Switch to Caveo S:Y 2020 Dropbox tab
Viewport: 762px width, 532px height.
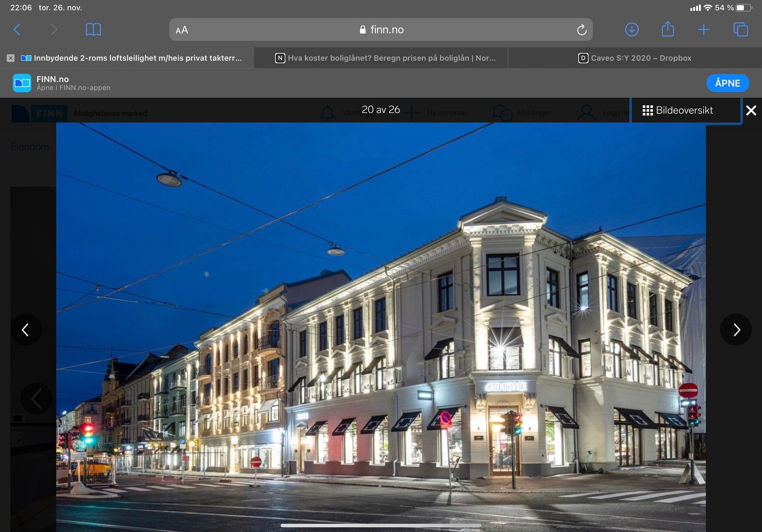pos(635,58)
